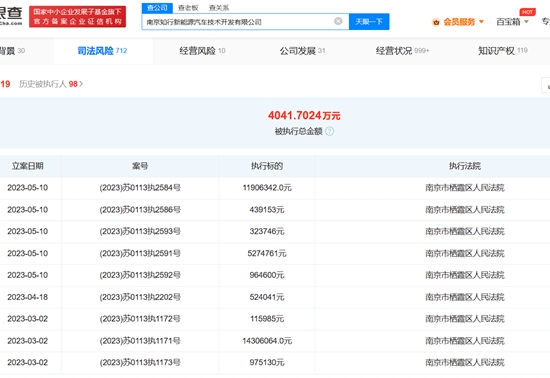Select the amount 5274761元

point(267,254)
